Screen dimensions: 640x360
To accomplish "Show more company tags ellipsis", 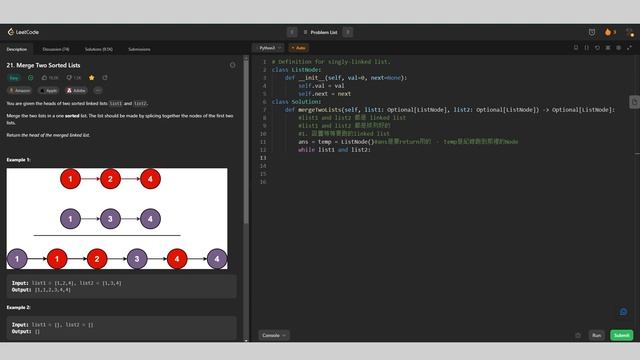I will tap(98, 90).
